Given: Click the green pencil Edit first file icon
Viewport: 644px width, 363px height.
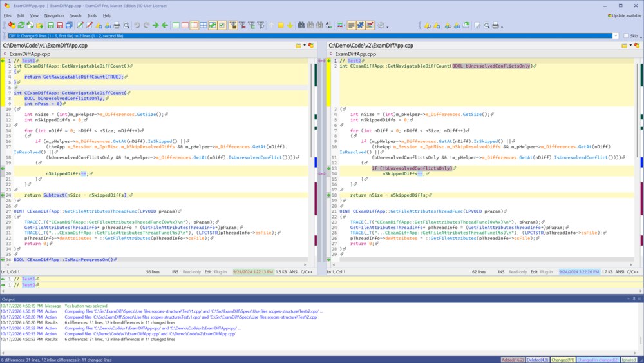Looking at the screenshot, I should 80,26.
